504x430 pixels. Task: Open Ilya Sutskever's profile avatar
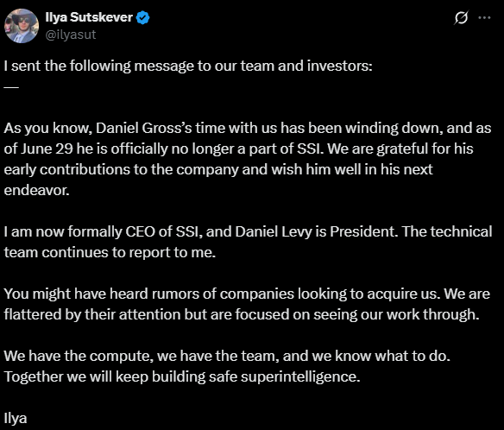tap(22, 26)
